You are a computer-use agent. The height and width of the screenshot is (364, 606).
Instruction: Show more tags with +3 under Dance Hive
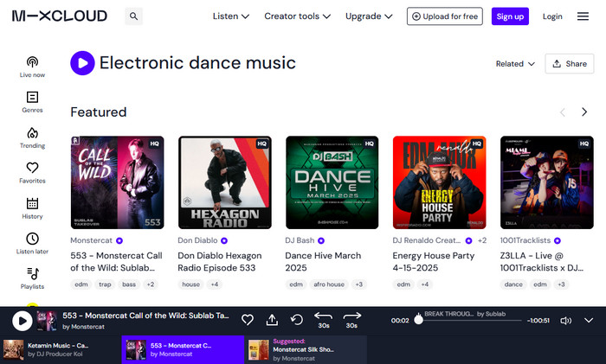(x=359, y=284)
